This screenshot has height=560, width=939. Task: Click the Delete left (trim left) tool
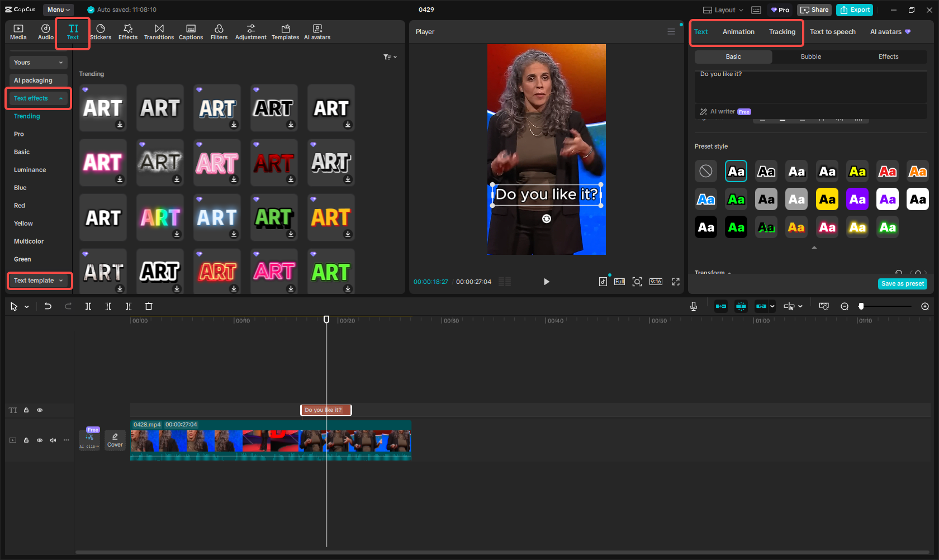108,306
